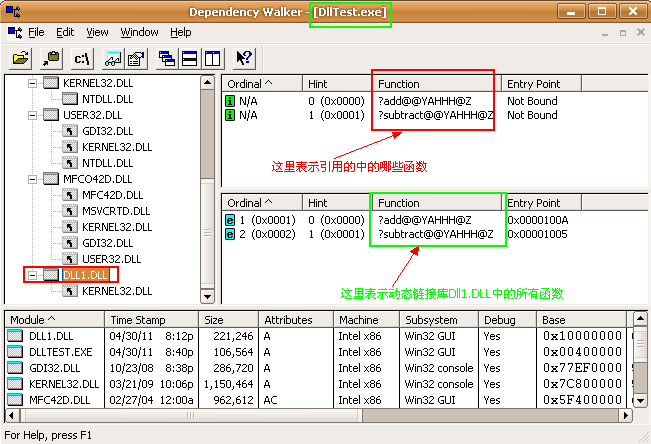The height and width of the screenshot is (444, 651).
Task: Select KERNEL32.DLL under DLL1.DLL
Action: tap(117, 291)
